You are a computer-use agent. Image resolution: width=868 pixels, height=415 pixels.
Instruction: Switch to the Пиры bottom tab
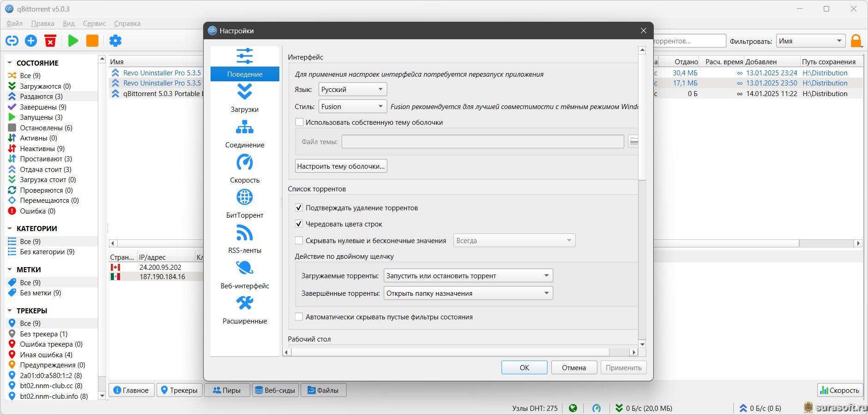[227, 390]
